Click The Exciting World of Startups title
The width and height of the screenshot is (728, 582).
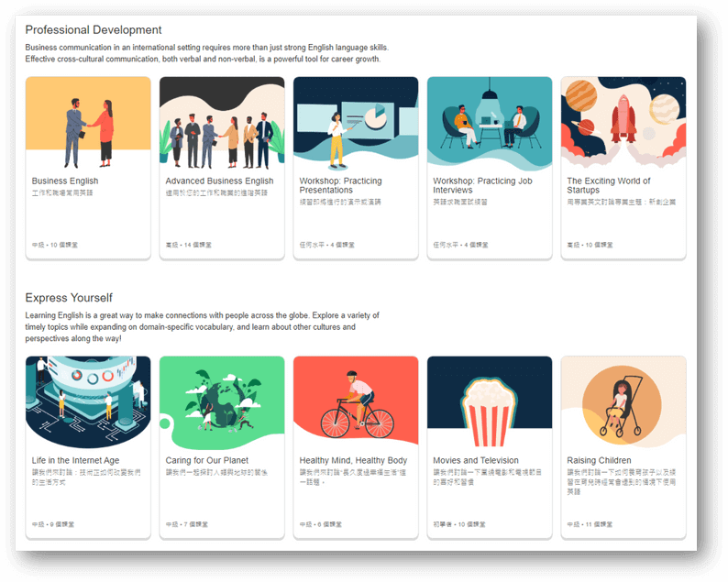pos(609,185)
